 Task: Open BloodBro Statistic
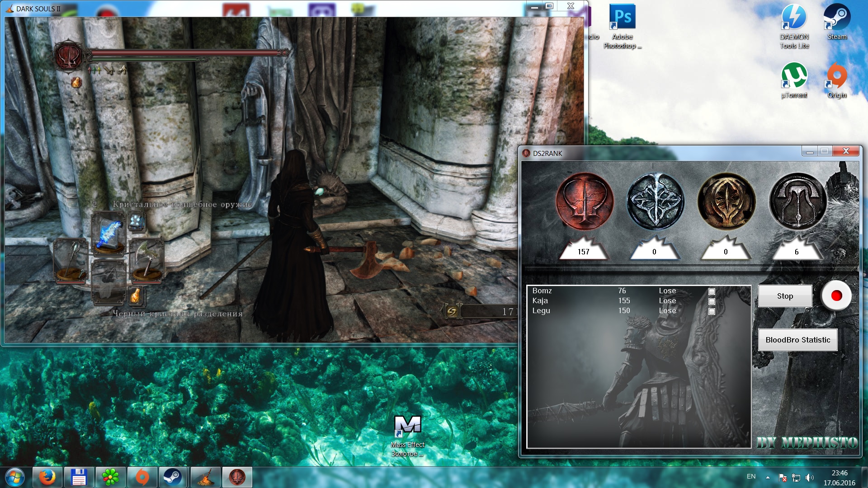click(797, 340)
